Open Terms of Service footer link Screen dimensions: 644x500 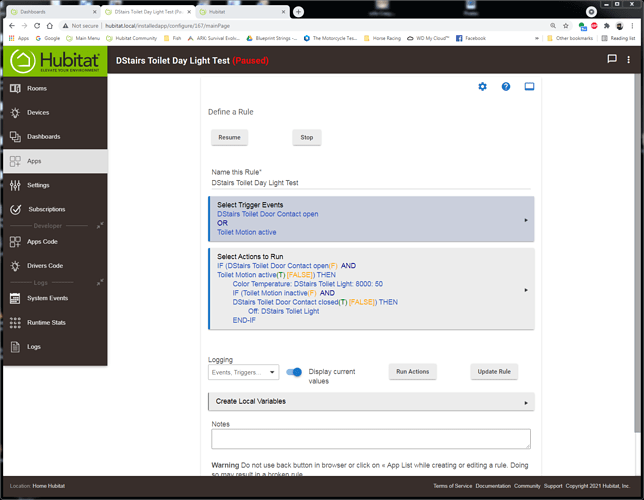pyautogui.click(x=453, y=486)
